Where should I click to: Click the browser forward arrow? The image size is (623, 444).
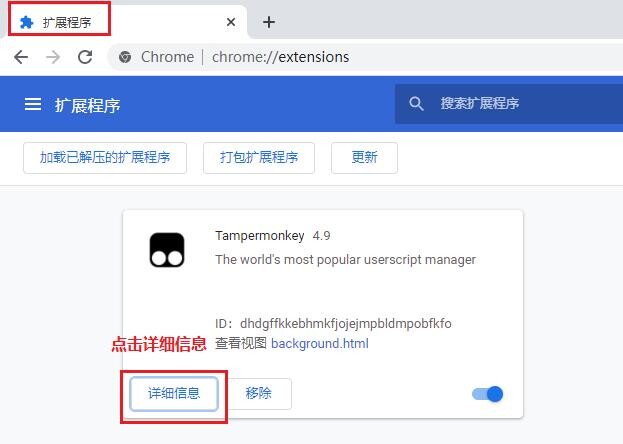(53, 57)
